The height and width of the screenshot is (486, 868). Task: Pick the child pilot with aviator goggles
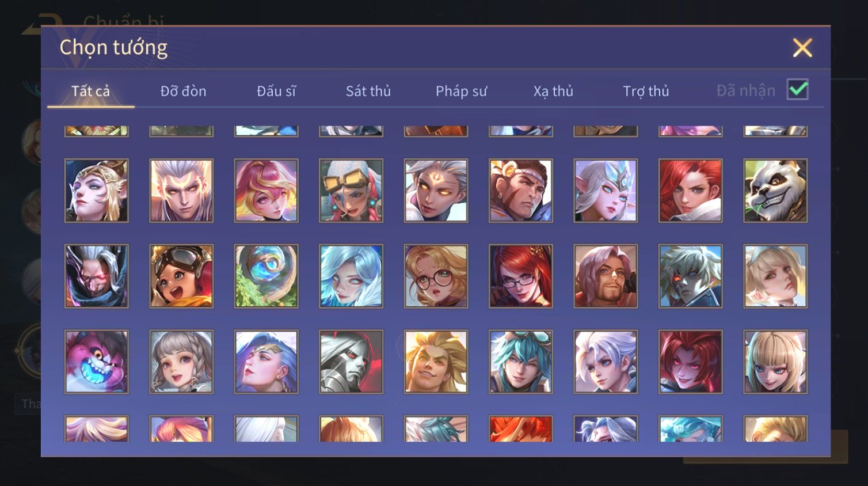coord(181,276)
